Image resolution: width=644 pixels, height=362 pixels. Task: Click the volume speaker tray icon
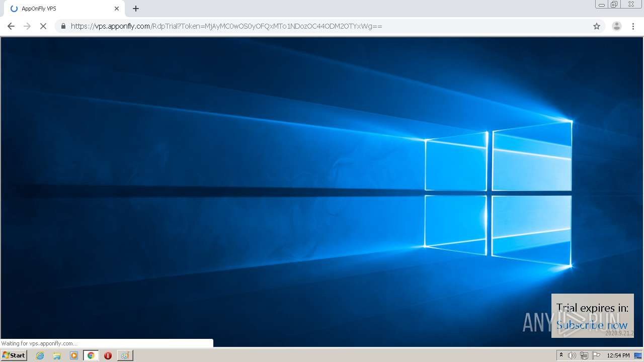(572, 355)
